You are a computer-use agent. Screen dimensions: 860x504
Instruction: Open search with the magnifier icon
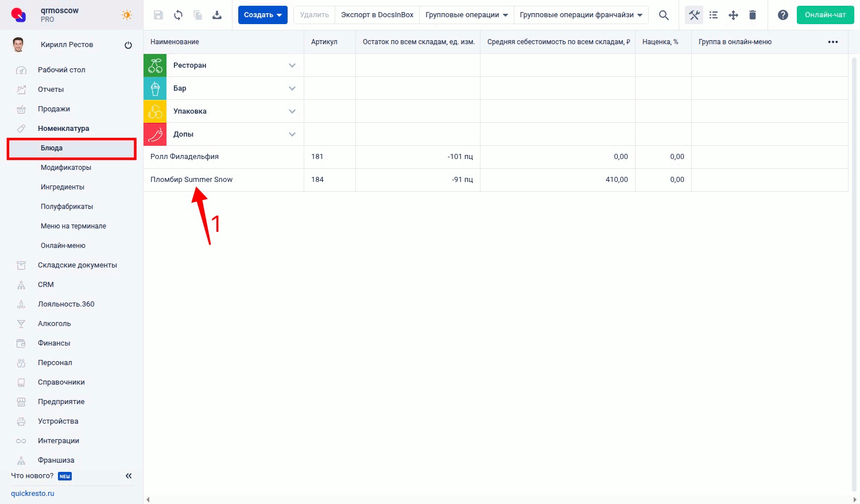coord(664,15)
